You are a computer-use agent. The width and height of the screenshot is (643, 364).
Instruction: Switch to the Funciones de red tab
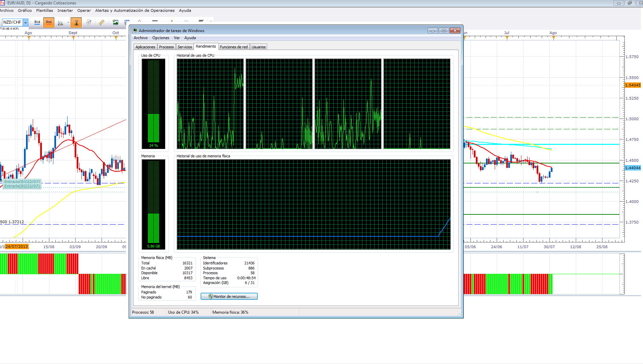click(x=234, y=47)
